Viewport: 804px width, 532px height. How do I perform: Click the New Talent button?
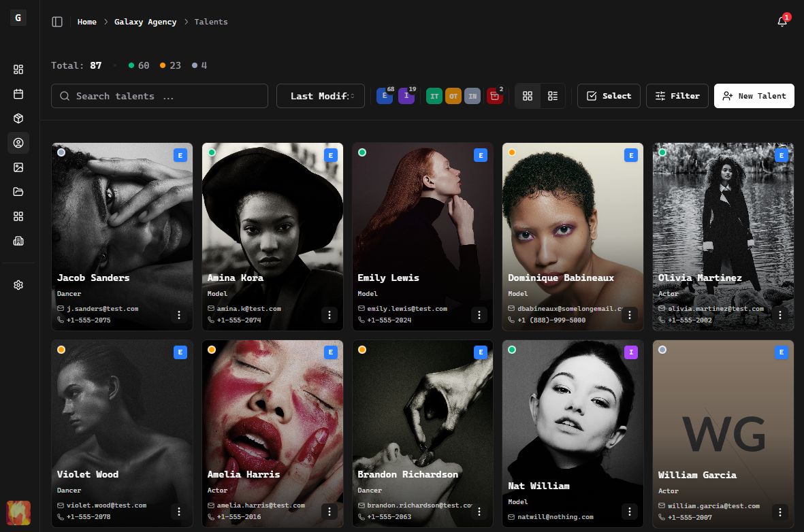pyautogui.click(x=754, y=96)
